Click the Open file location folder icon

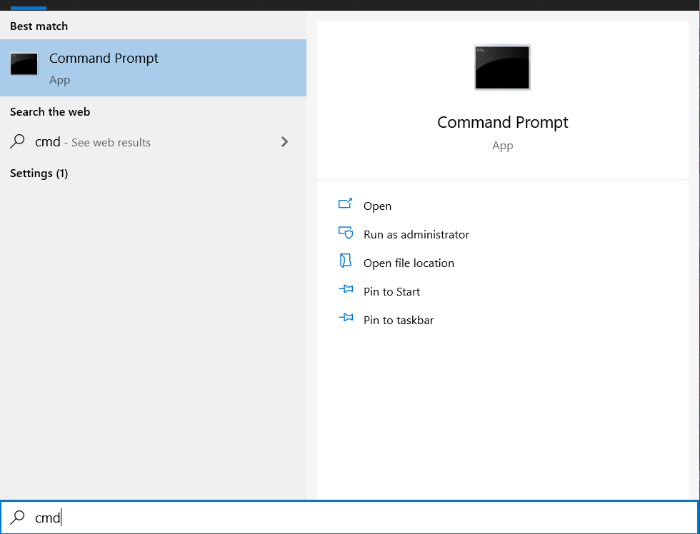346,262
